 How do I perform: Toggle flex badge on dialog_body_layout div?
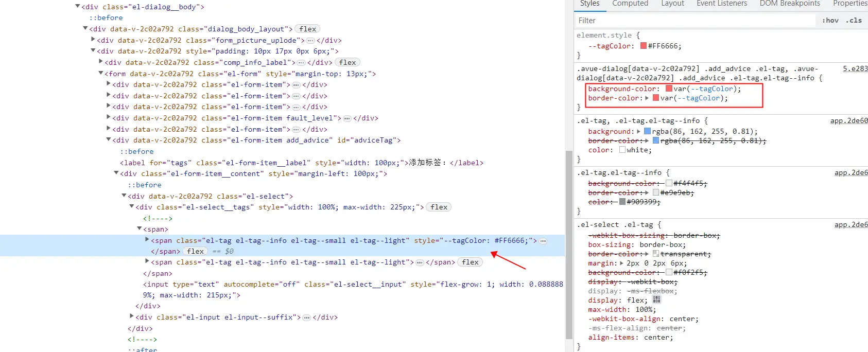pyautogui.click(x=307, y=29)
